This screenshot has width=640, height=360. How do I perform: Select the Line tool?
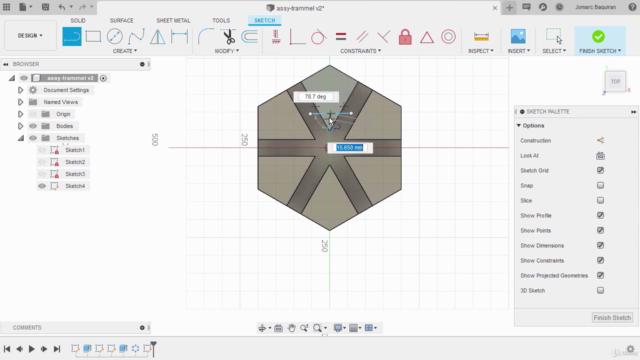click(72, 37)
